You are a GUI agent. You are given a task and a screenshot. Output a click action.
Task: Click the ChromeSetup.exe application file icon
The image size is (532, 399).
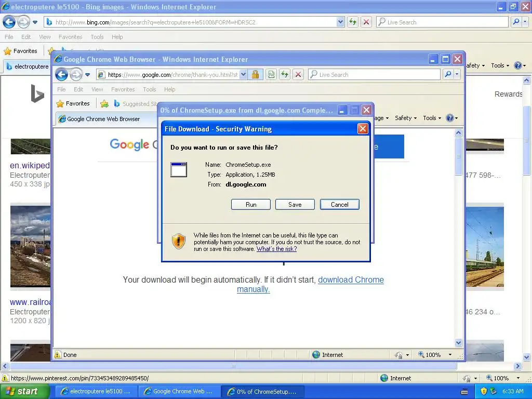click(x=179, y=170)
